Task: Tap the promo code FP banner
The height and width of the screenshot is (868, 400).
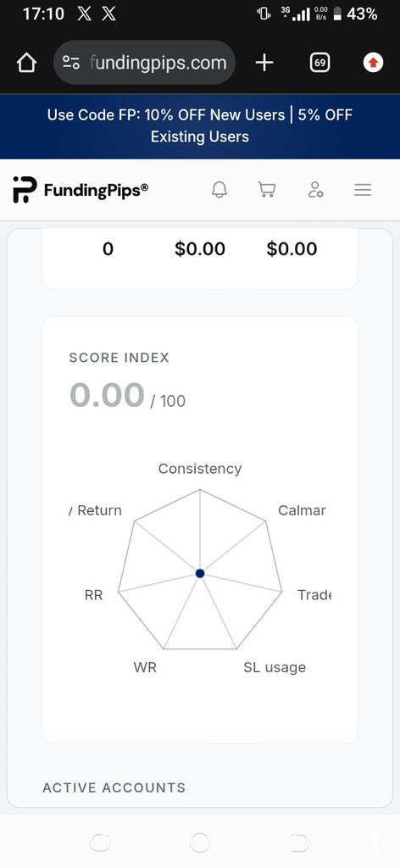Action: pyautogui.click(x=200, y=126)
